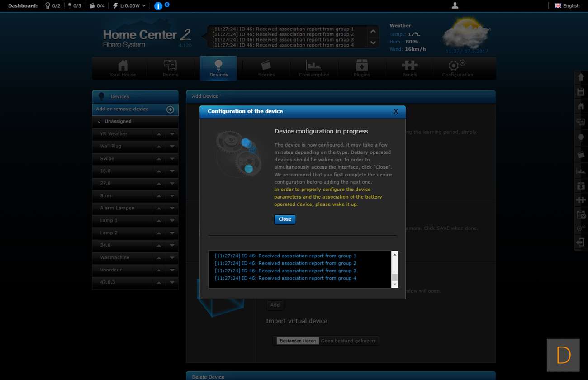
Task: Click the Wind: 16km/h weather reading
Action: pos(408,49)
